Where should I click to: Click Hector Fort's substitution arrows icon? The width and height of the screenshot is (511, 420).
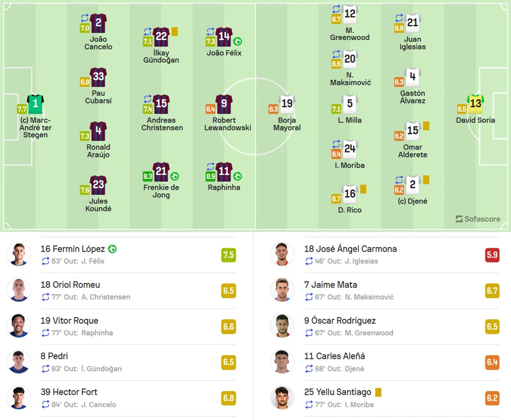[45, 405]
